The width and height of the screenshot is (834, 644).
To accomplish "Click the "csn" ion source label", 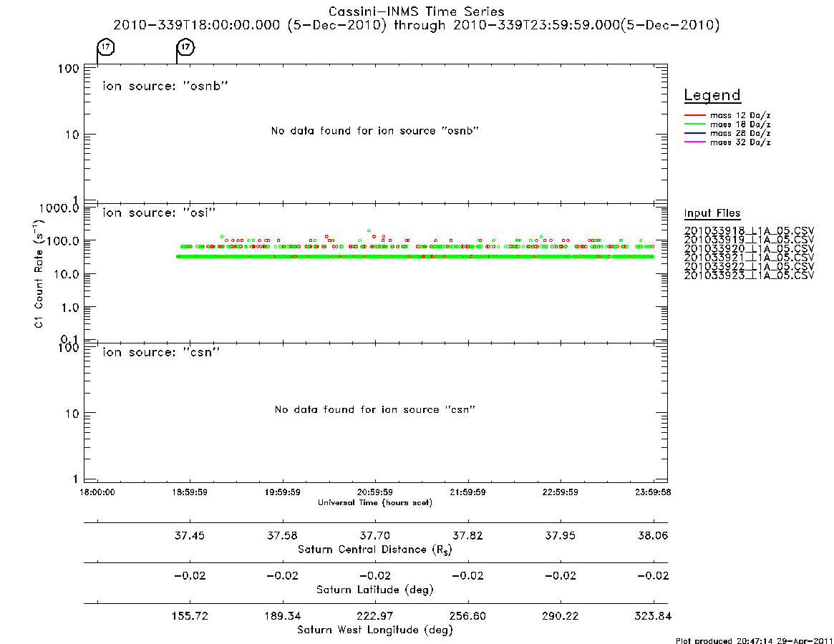I will pyautogui.click(x=161, y=352).
